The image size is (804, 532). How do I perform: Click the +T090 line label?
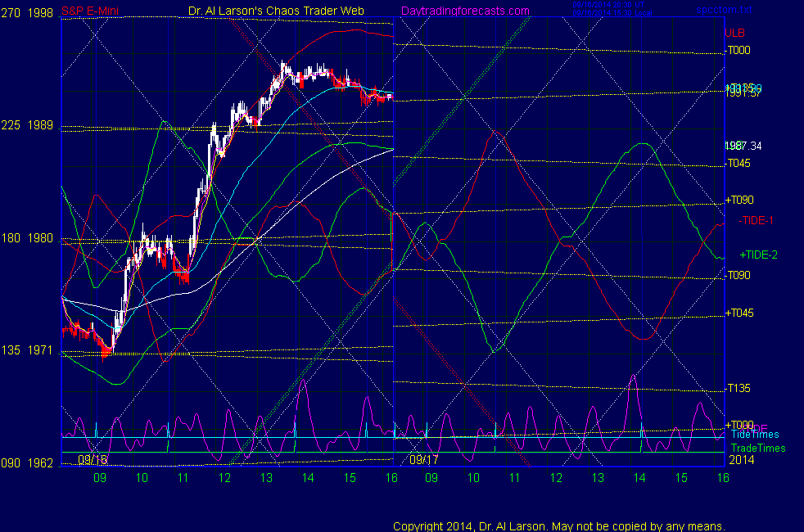coord(739,201)
